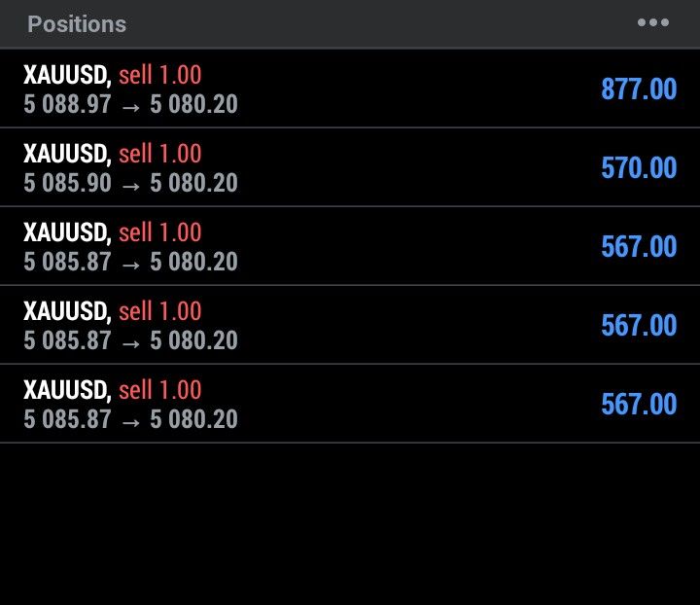
Task: Tap the XAUUSD symbol in the bottom position
Action: point(66,390)
